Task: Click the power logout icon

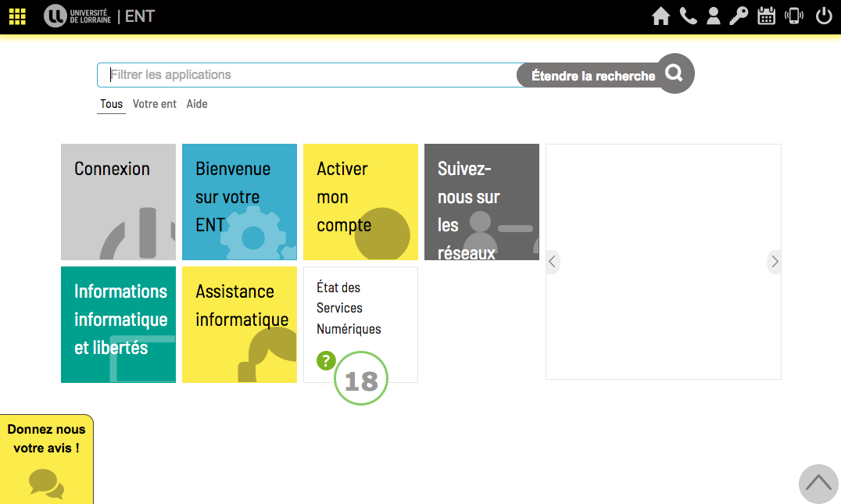Action: pyautogui.click(x=824, y=16)
